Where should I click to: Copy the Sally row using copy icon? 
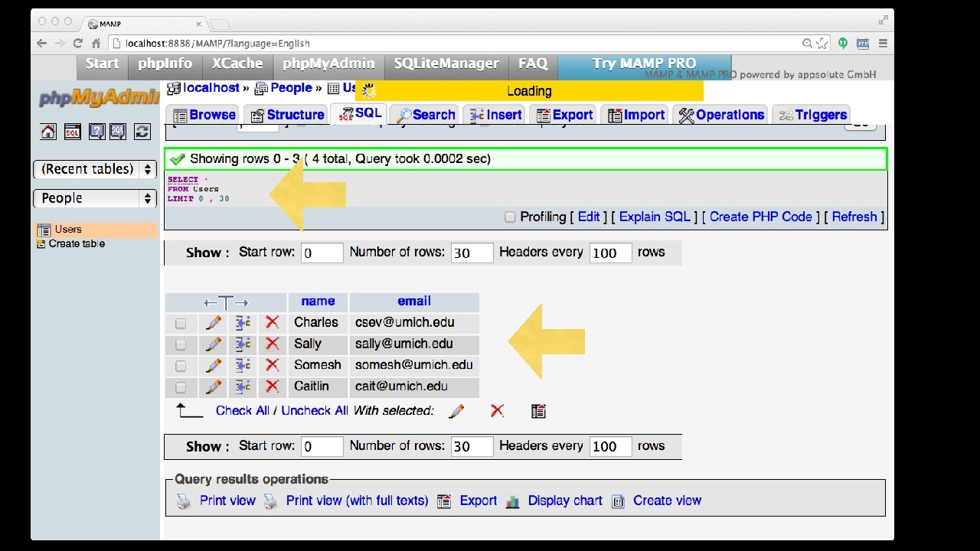pyautogui.click(x=243, y=344)
